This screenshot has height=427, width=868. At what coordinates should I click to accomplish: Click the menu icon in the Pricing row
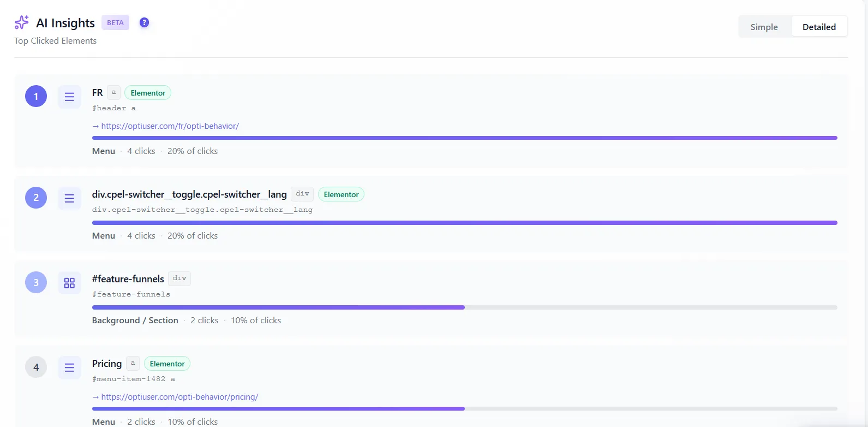coord(69,367)
